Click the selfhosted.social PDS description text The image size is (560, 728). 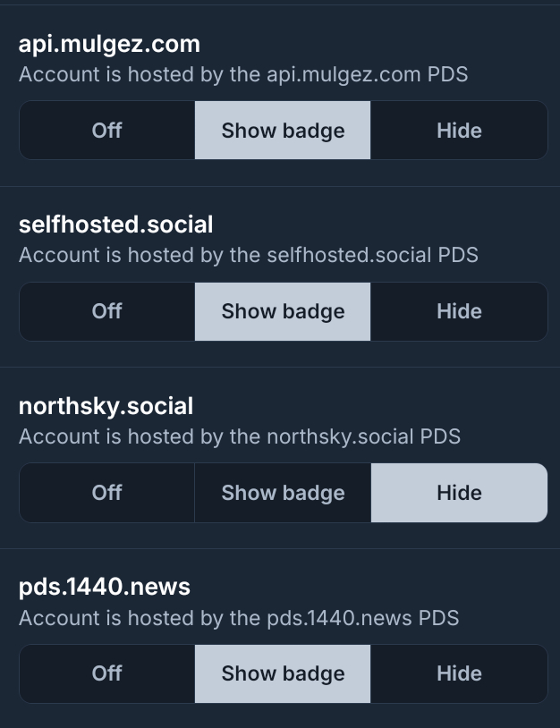(249, 255)
